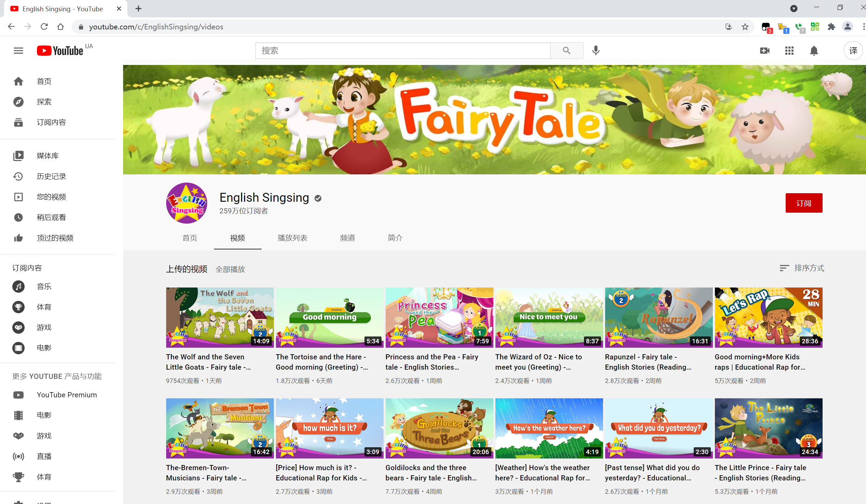Switch to the Playlists tab
The width and height of the screenshot is (866, 504).
pyautogui.click(x=292, y=238)
